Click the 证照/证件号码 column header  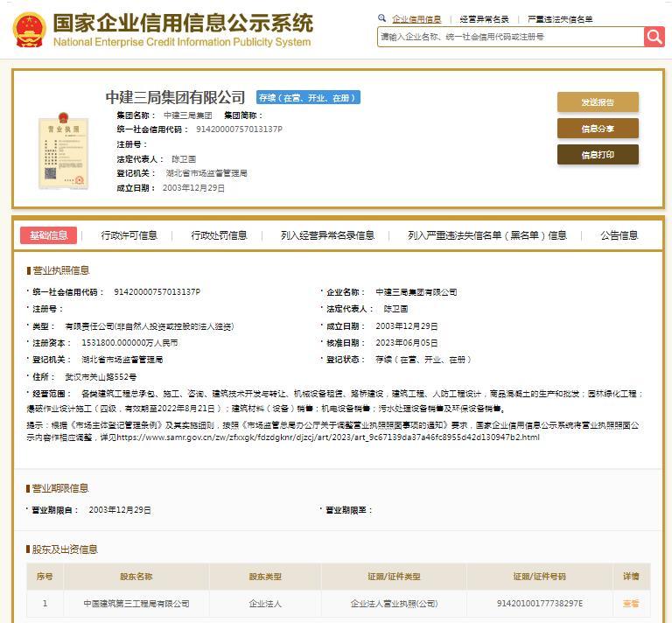pyautogui.click(x=540, y=577)
